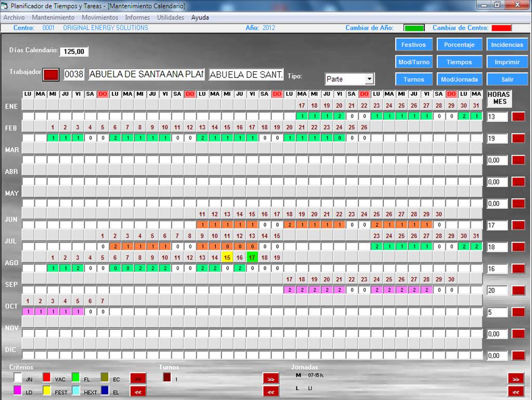This screenshot has width=532, height=400.
Task: Click the red button beside ENE hours
Action: [518, 117]
